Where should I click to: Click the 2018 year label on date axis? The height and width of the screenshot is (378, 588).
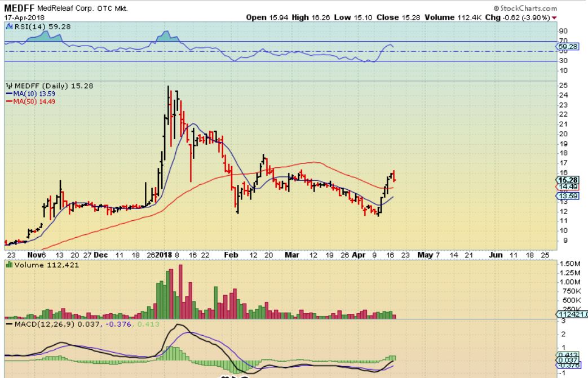[163, 255]
